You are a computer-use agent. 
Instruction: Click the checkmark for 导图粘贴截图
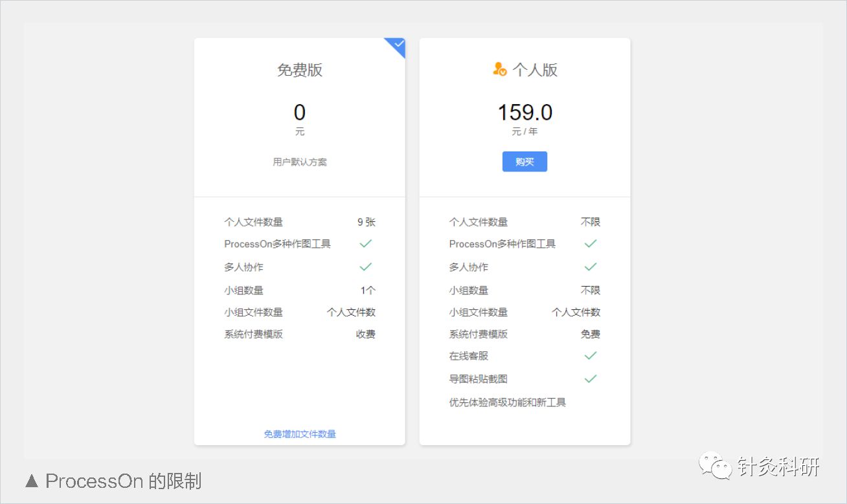(x=591, y=378)
